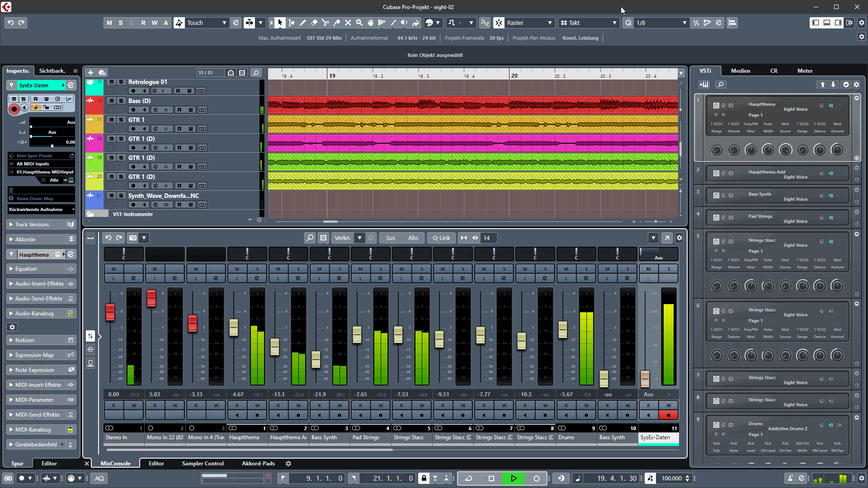The width and height of the screenshot is (868, 488).
Task: Select the Split scissors tool
Action: [325, 23]
